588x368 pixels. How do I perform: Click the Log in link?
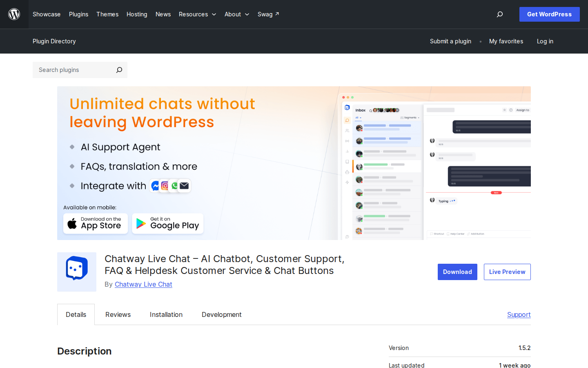[545, 41]
